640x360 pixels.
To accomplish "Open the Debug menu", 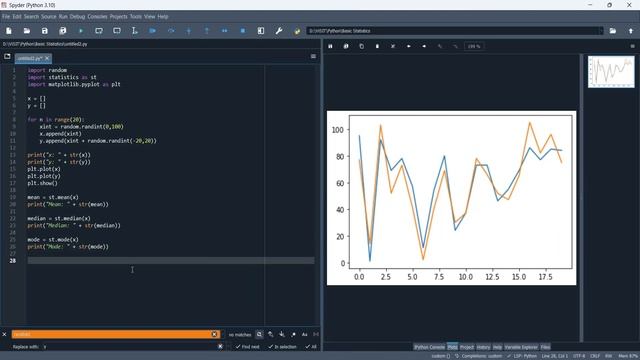I will 77,17.
